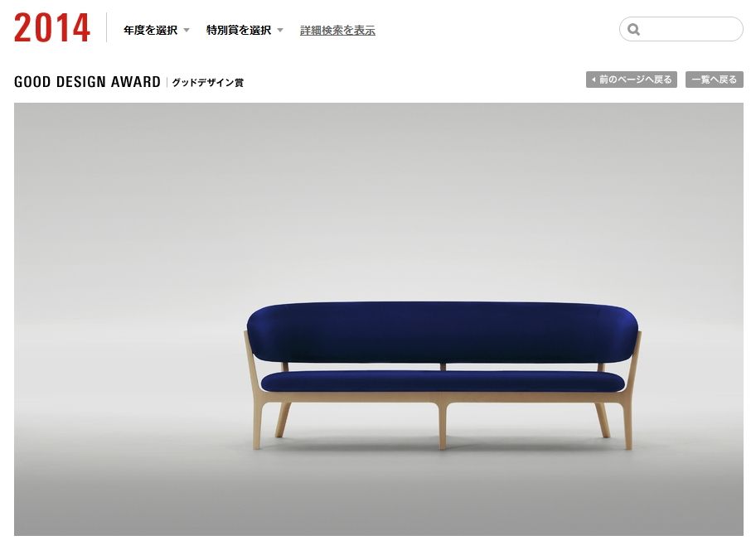The width and height of the screenshot is (756, 550).
Task: Click the left arrow on 前のページへ戻る
Action: tap(594, 80)
